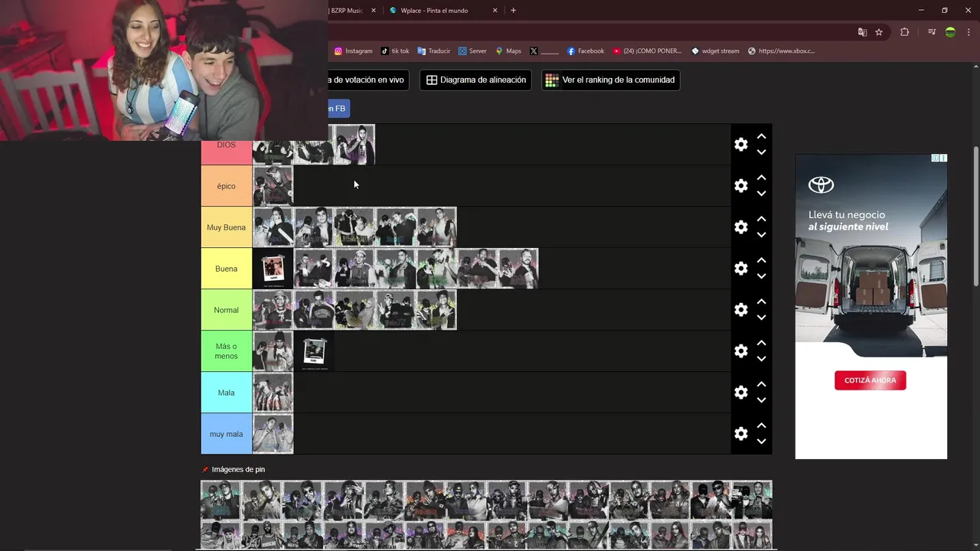The image size is (980, 551).
Task: Move the Más o menos row down
Action: 761,359
